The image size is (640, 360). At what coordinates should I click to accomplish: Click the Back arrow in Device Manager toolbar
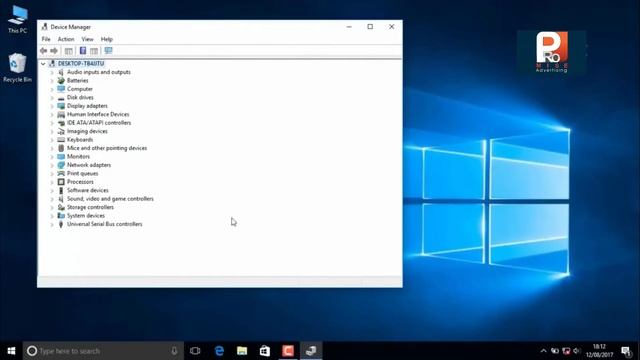(x=44, y=51)
